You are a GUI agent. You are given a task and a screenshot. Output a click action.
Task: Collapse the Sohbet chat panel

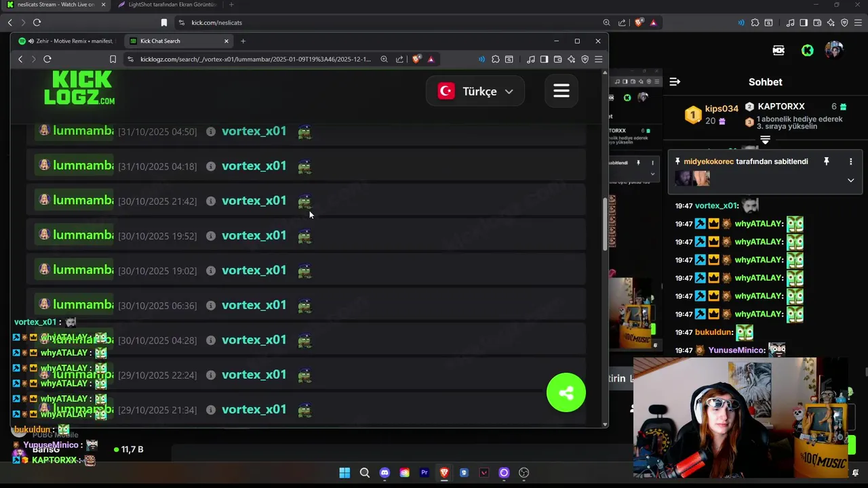[x=675, y=81]
